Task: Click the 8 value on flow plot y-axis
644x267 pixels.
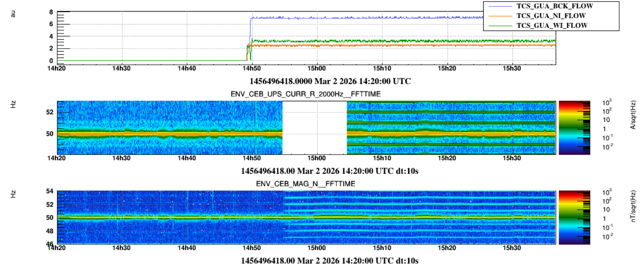Action: pyautogui.click(x=51, y=12)
